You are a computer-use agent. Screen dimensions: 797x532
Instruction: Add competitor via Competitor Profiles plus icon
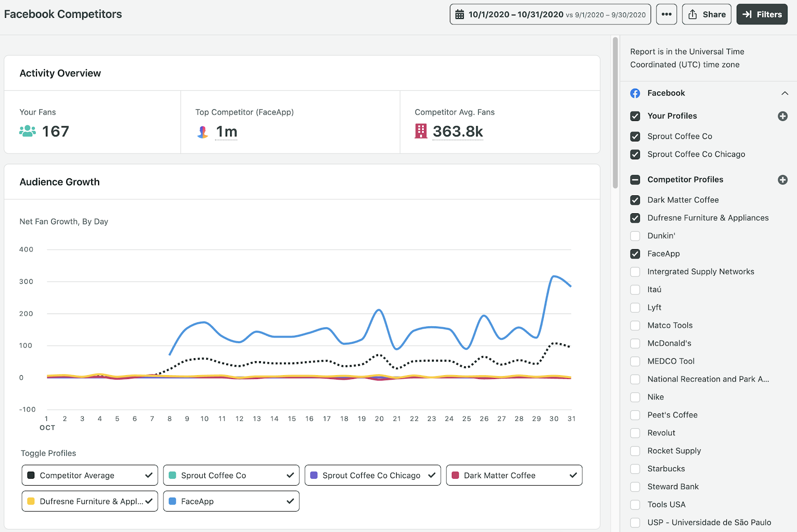pyautogui.click(x=783, y=180)
